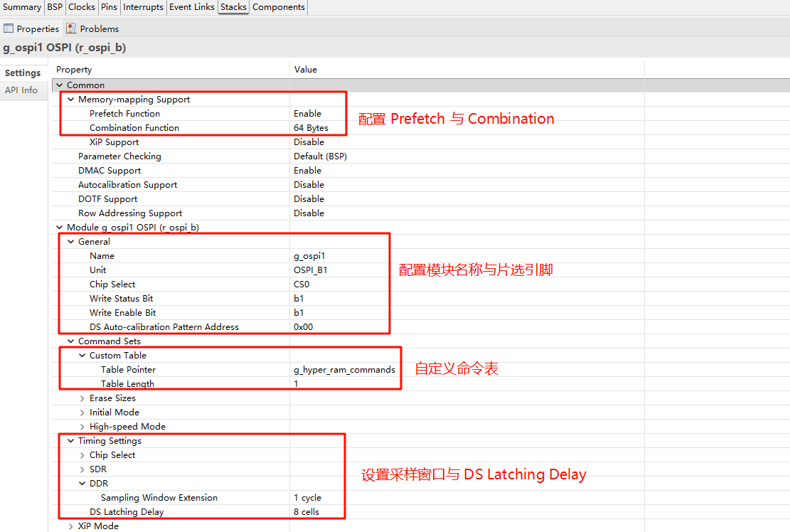Edit Table Pointer g_hyper_ram_commands value

pos(343,370)
